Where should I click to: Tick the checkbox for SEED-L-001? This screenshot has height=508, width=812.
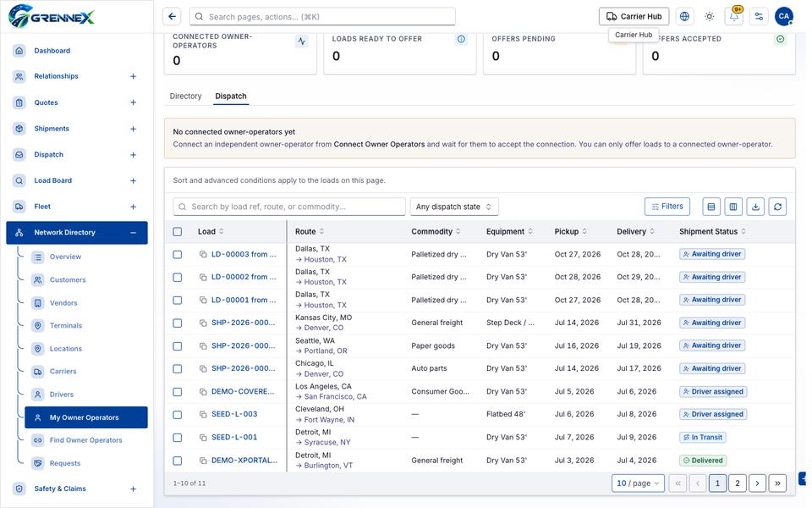point(177,438)
